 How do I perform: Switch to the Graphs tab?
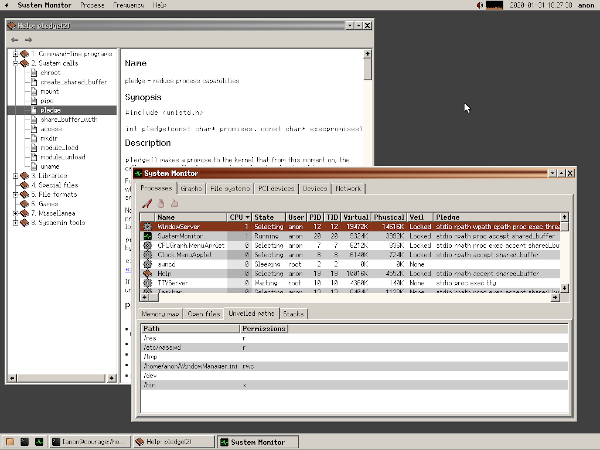[x=191, y=189]
